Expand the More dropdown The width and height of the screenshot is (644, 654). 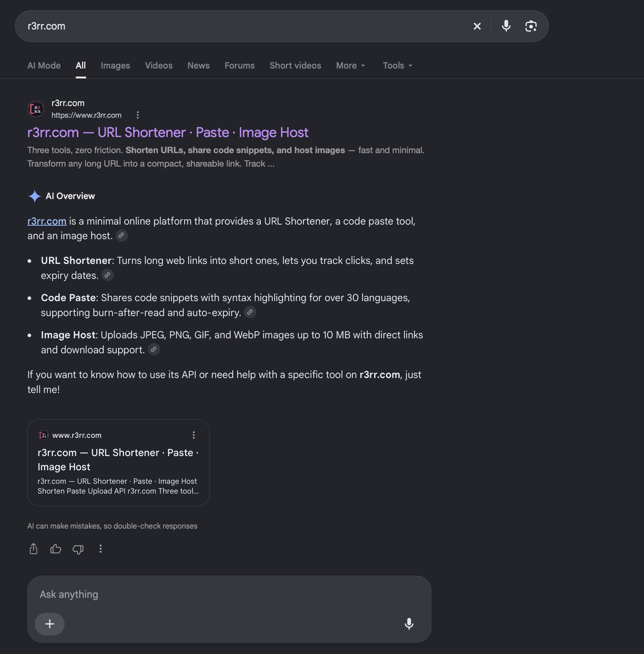[x=350, y=66]
